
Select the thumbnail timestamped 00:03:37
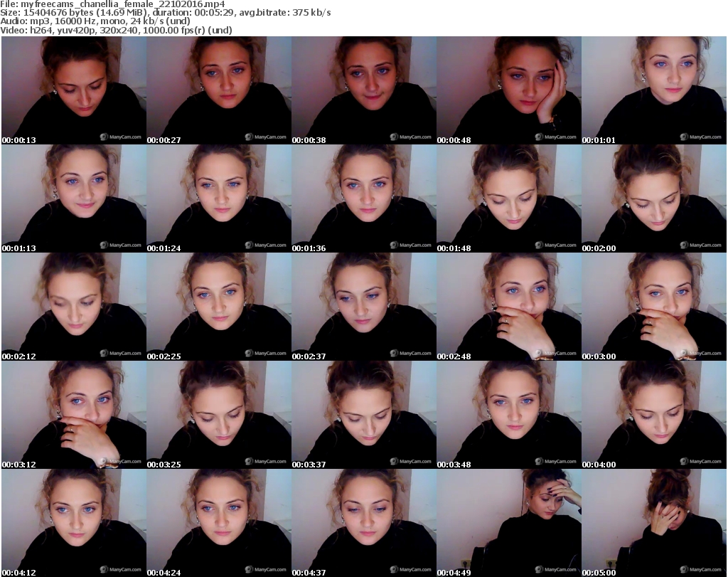(364, 415)
